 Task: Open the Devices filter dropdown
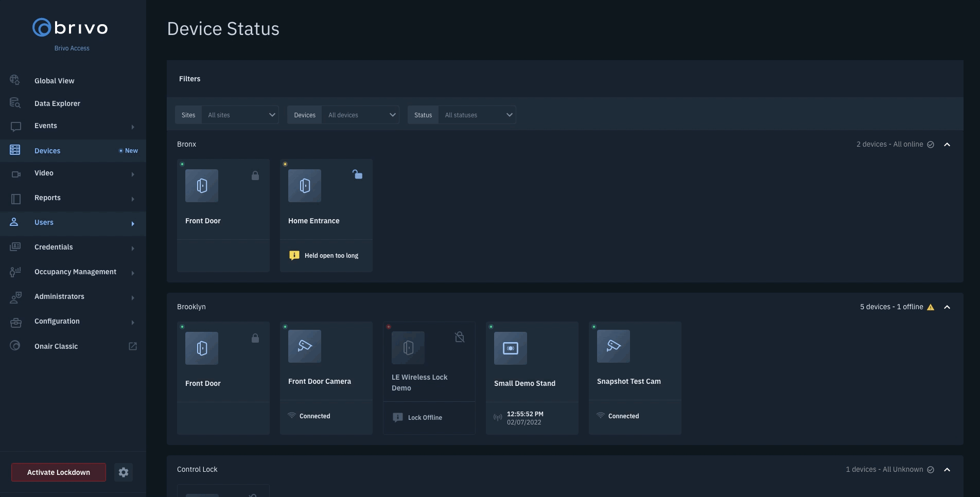click(343, 115)
